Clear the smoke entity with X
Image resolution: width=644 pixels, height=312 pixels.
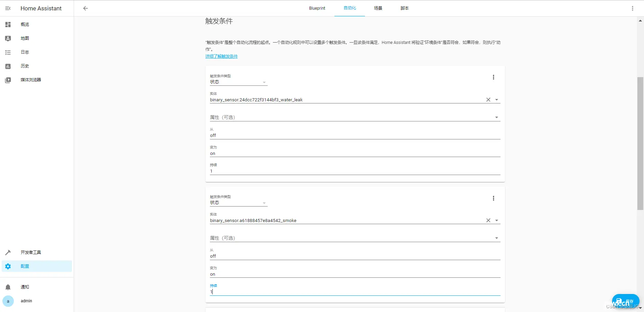tap(488, 220)
